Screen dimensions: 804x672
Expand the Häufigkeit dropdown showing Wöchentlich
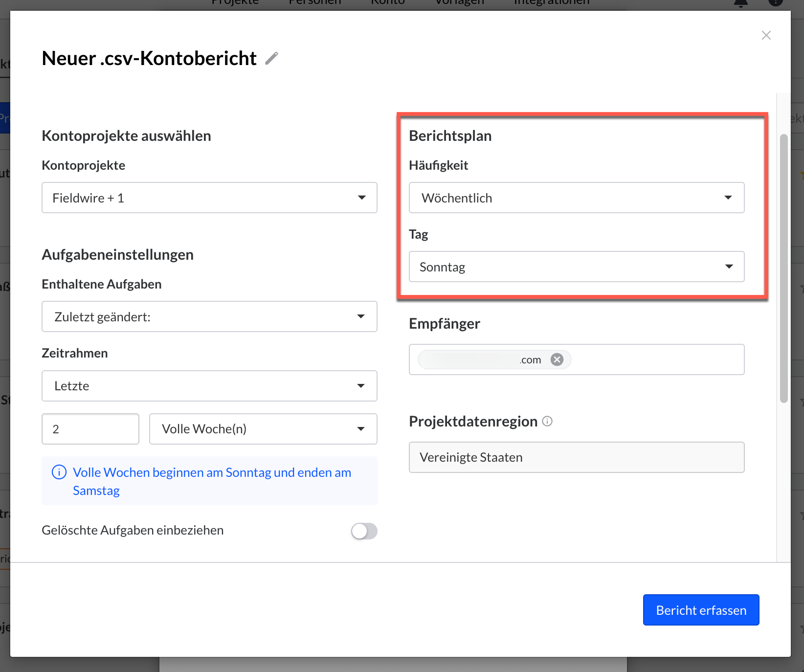coord(576,198)
